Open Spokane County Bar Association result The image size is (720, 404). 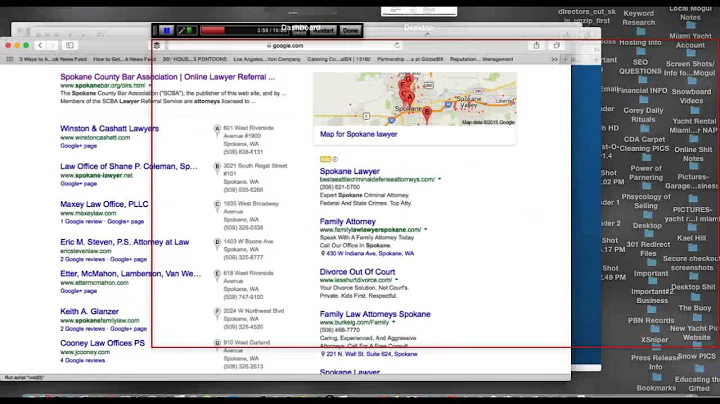click(168, 77)
